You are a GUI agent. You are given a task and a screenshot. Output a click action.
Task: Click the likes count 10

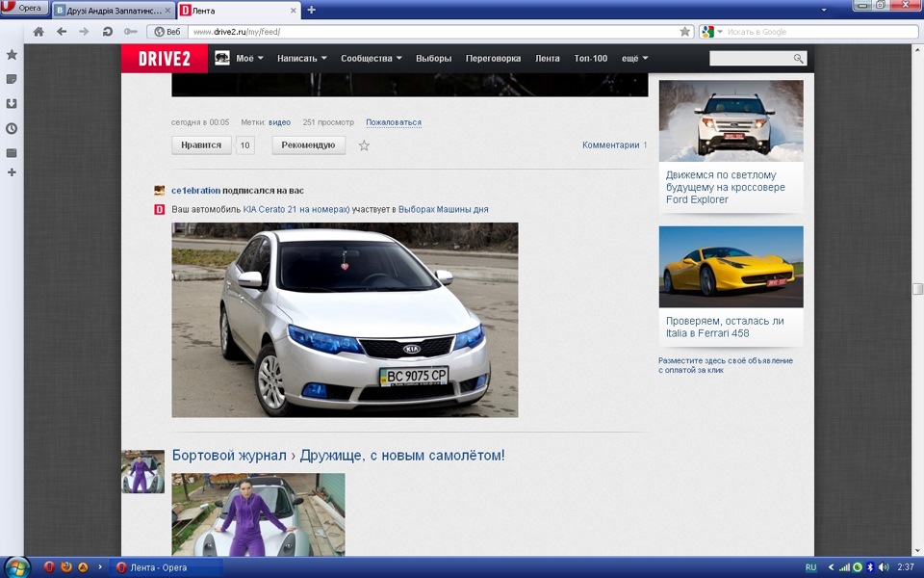(245, 145)
